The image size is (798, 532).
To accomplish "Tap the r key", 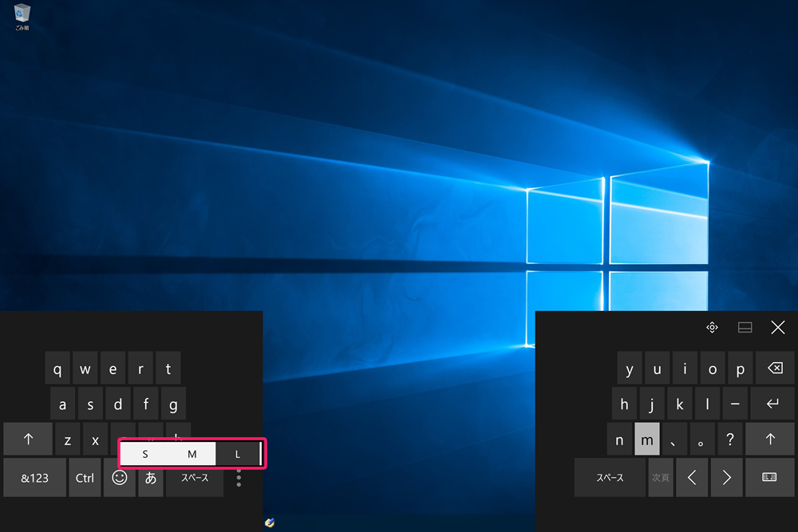I will [140, 368].
